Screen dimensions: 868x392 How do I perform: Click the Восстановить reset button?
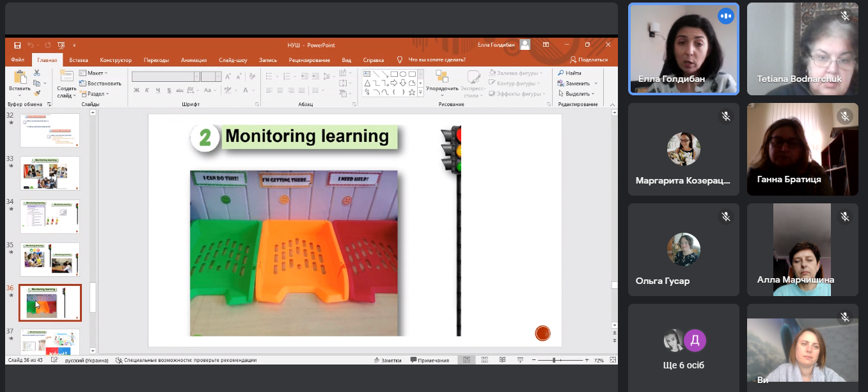[100, 83]
